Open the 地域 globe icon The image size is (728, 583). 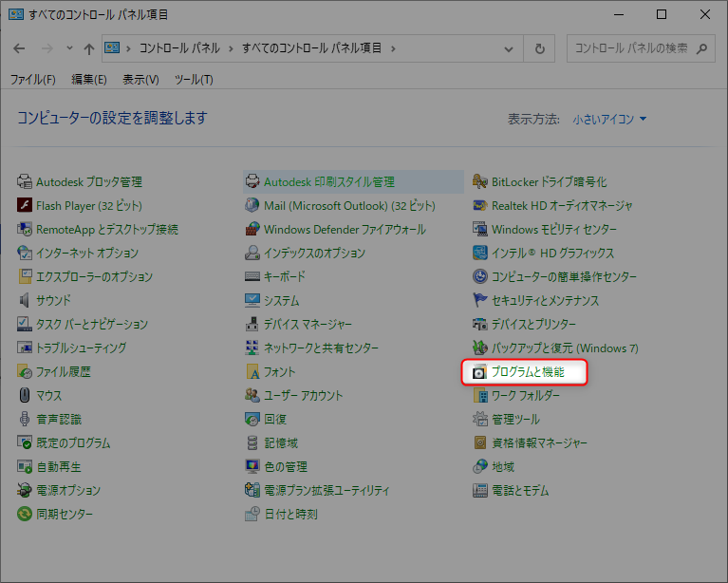point(479,466)
